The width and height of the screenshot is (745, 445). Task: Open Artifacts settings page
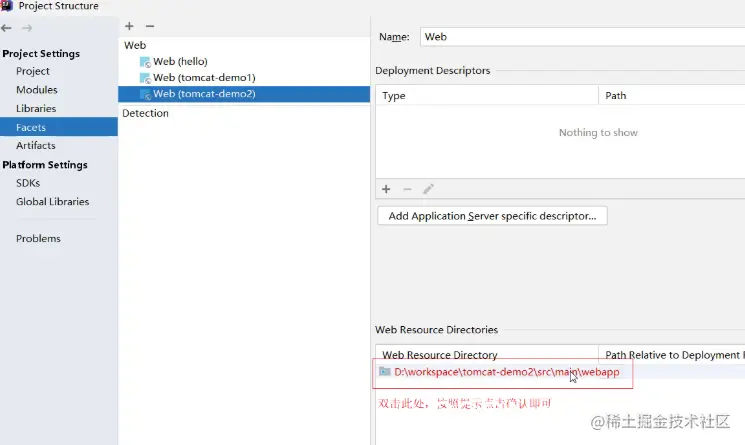(x=36, y=145)
